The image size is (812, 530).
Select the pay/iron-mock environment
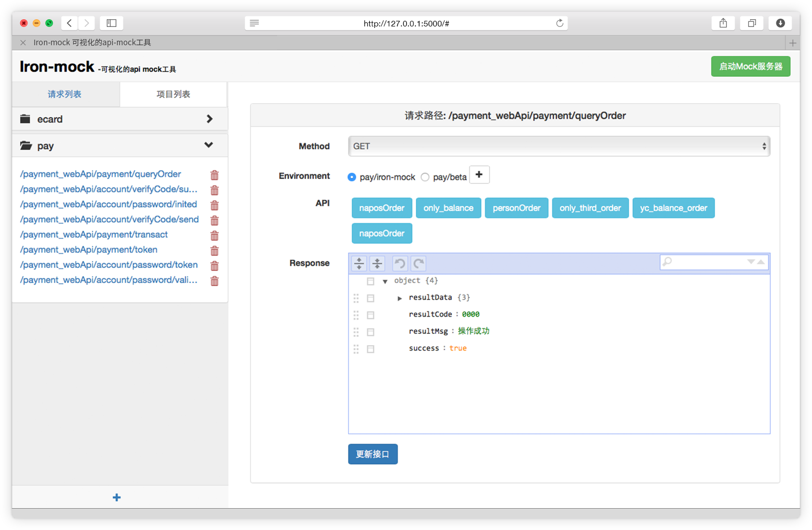coord(351,177)
